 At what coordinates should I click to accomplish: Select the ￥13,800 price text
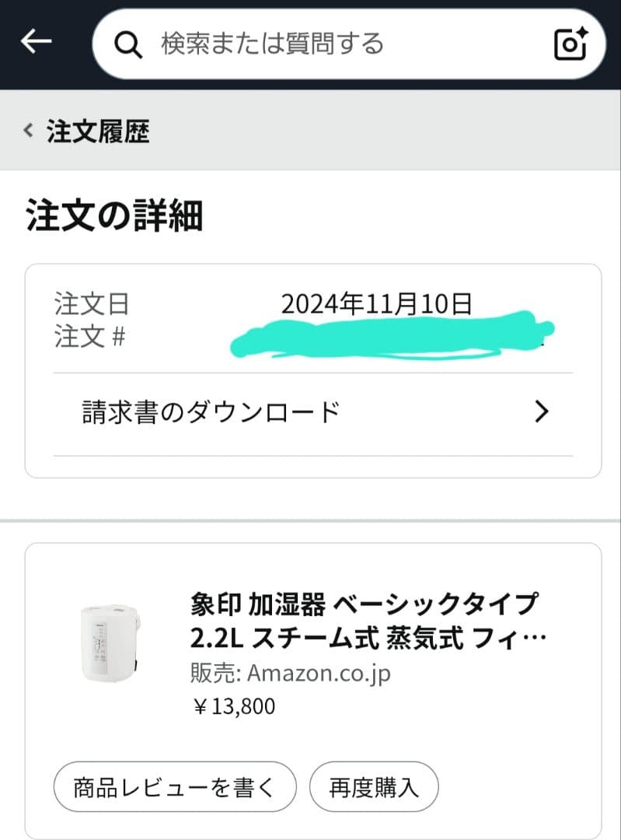(x=233, y=706)
